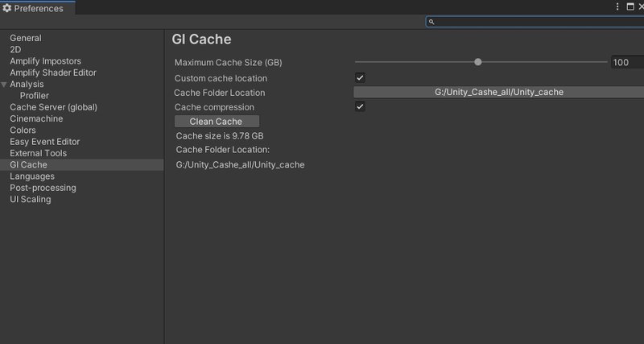Open Cache Server (global) settings
The image size is (644, 344).
[54, 107]
